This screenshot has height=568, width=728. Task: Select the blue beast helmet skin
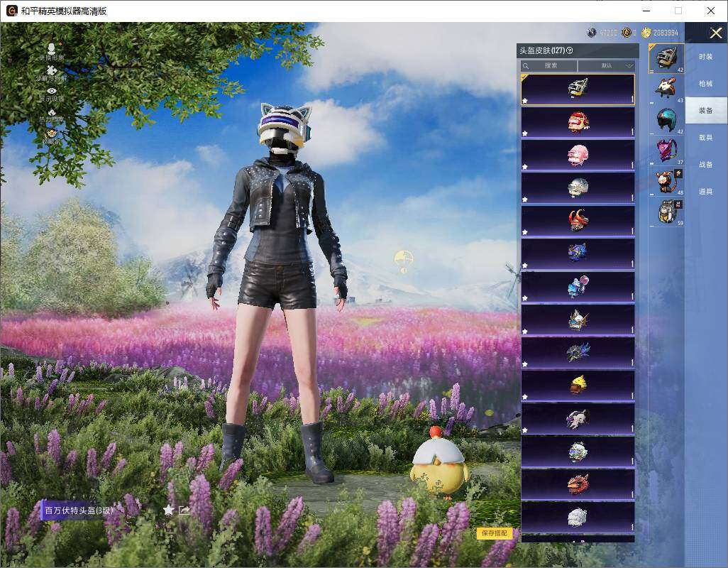pos(578,254)
